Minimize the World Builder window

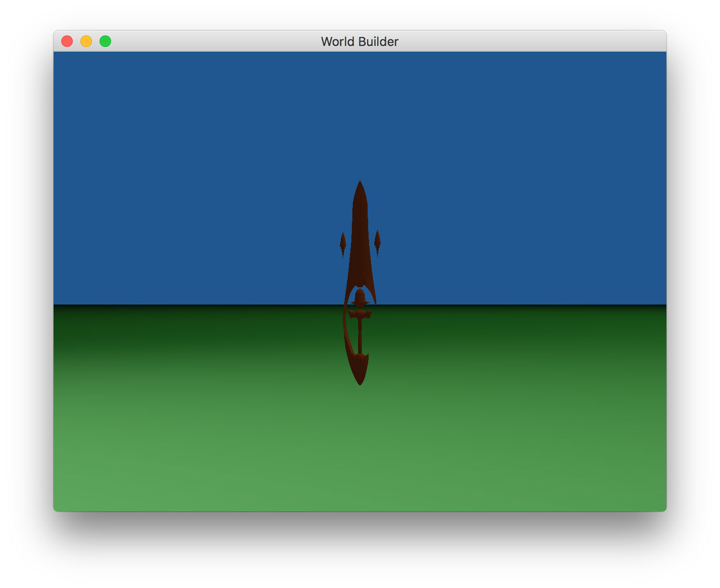point(86,41)
